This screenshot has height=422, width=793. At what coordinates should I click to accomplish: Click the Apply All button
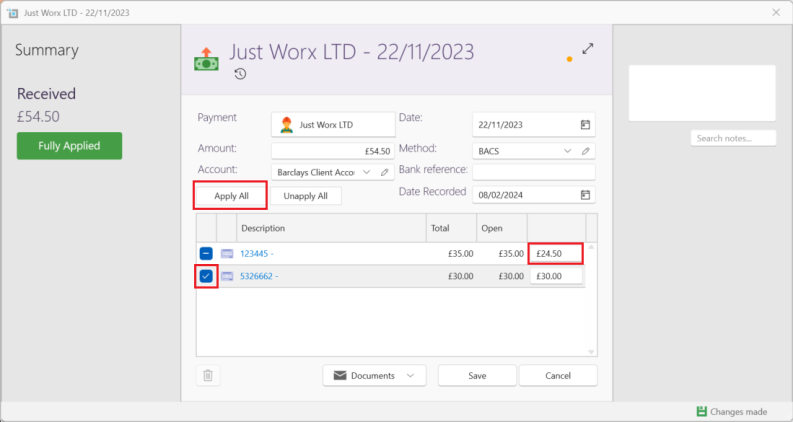[x=231, y=196]
